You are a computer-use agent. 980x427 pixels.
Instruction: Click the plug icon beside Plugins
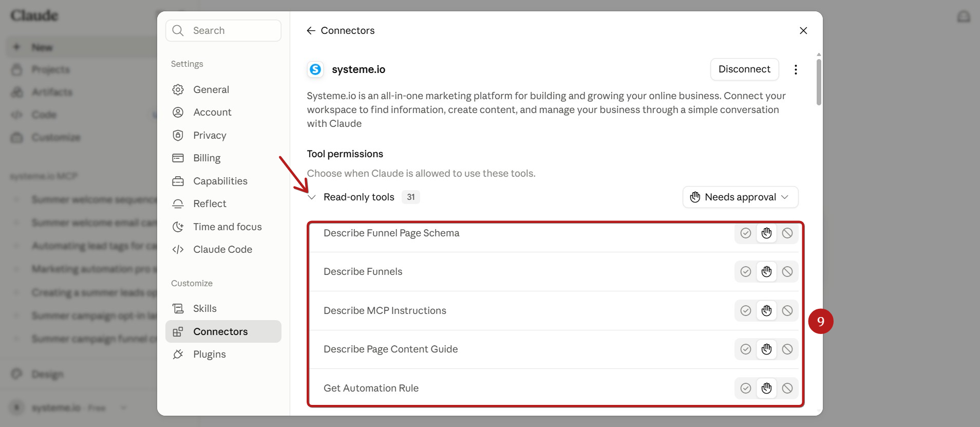178,354
